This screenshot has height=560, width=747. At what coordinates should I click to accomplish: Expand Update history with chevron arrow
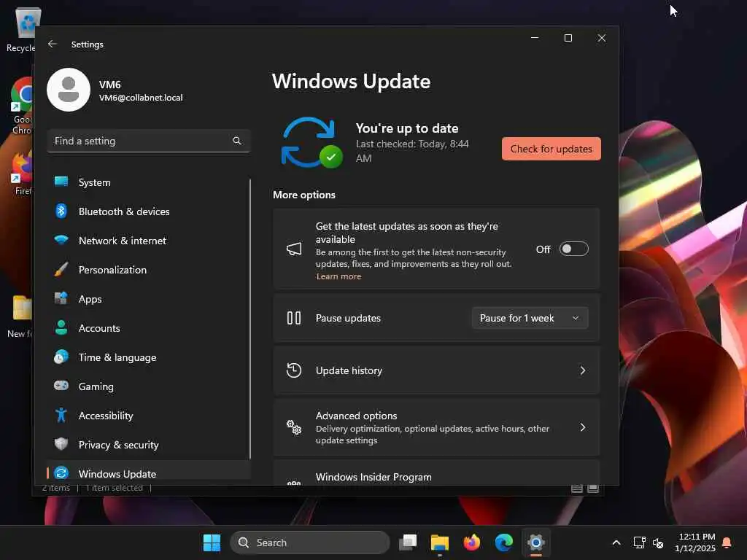click(583, 370)
